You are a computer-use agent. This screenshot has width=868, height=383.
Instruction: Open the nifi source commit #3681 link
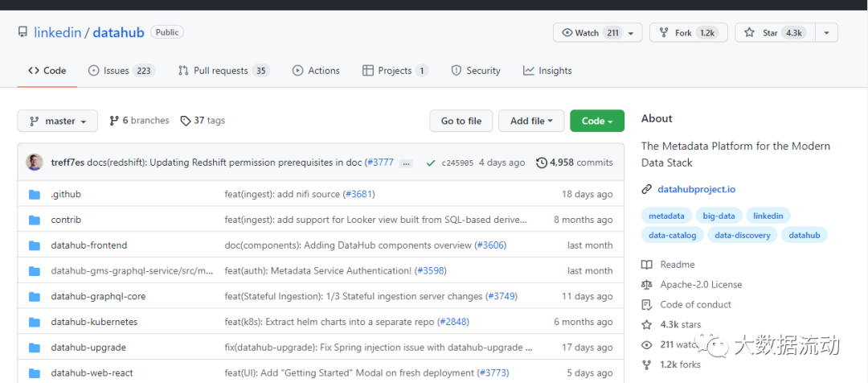pos(360,195)
